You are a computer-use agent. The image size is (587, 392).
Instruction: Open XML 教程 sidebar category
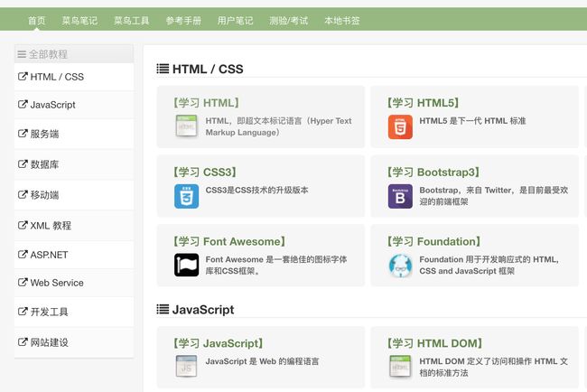click(x=74, y=226)
